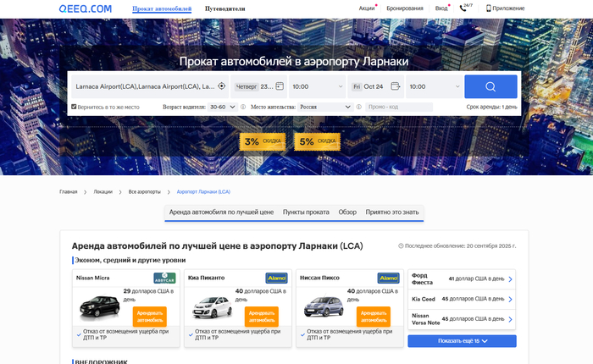
Task: Toggle the return to same location checkbox
Action: tap(75, 108)
